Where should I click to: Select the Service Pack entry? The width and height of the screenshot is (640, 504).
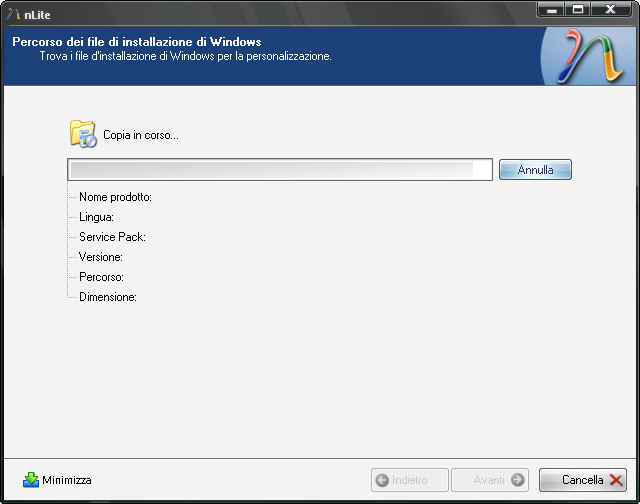(112, 237)
